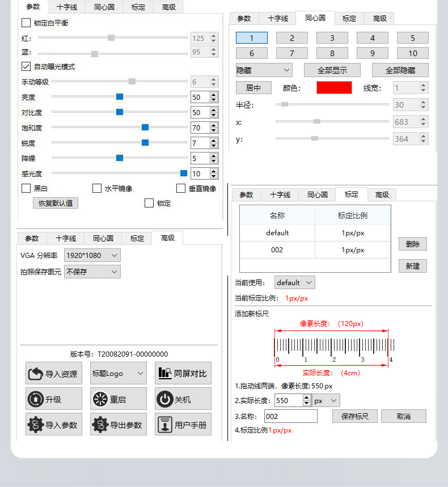448x487 pixels.
Task: Click the 居中 button
Action: pos(253,88)
